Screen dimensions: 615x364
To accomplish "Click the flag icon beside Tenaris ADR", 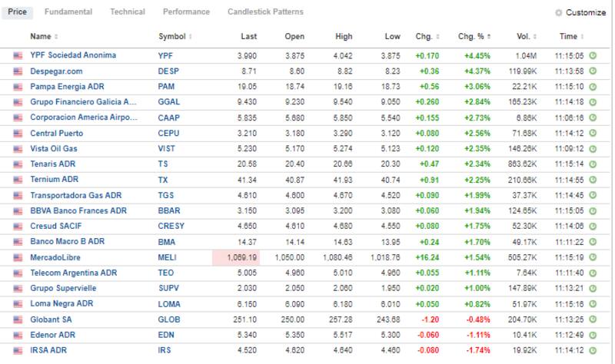I will (x=18, y=164).
